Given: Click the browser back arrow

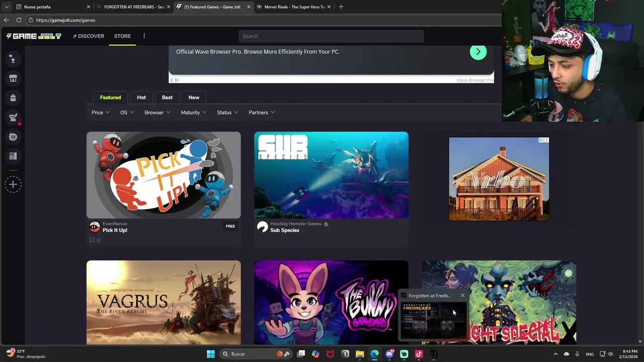Looking at the screenshot, I should point(6,20).
